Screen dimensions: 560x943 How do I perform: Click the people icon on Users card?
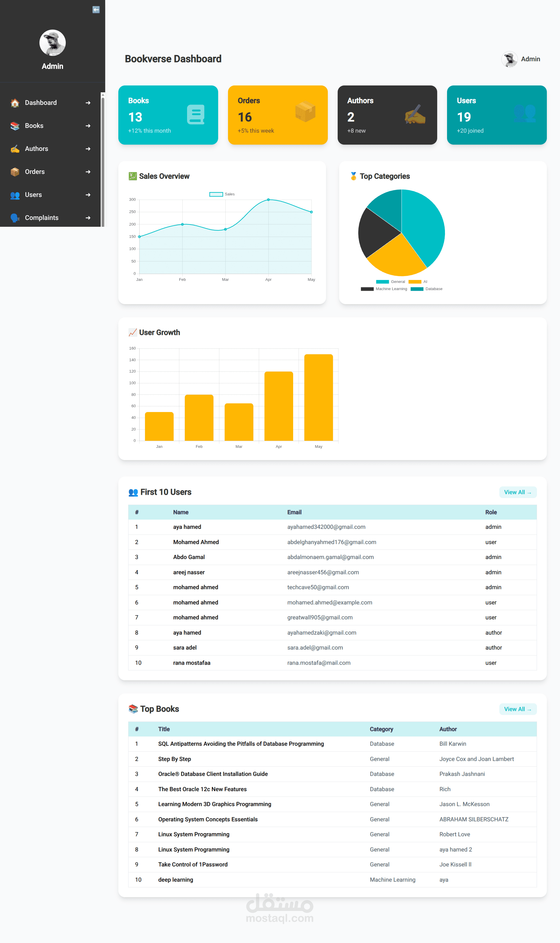pyautogui.click(x=524, y=113)
